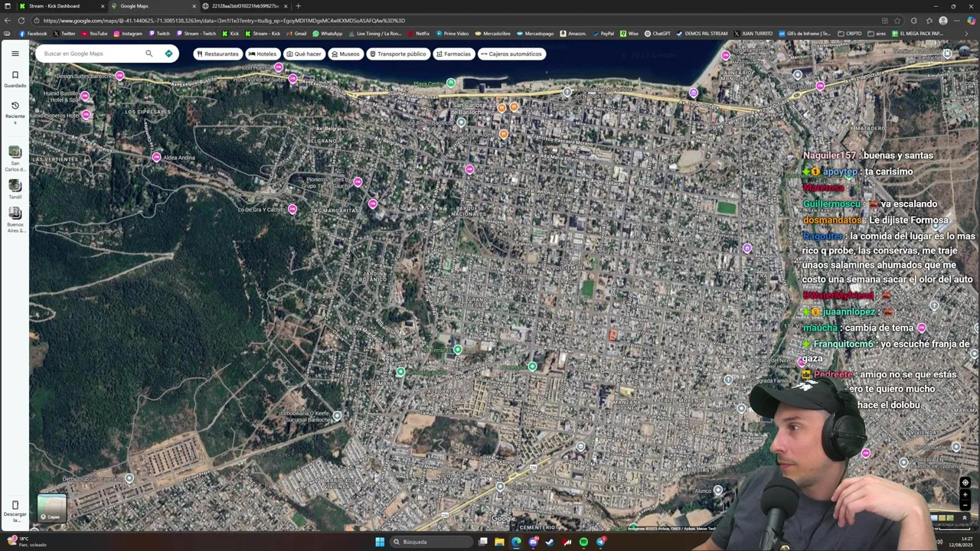Open the ChatGPT bookmark
Viewport: 980px width, 551px height.
pos(657,34)
